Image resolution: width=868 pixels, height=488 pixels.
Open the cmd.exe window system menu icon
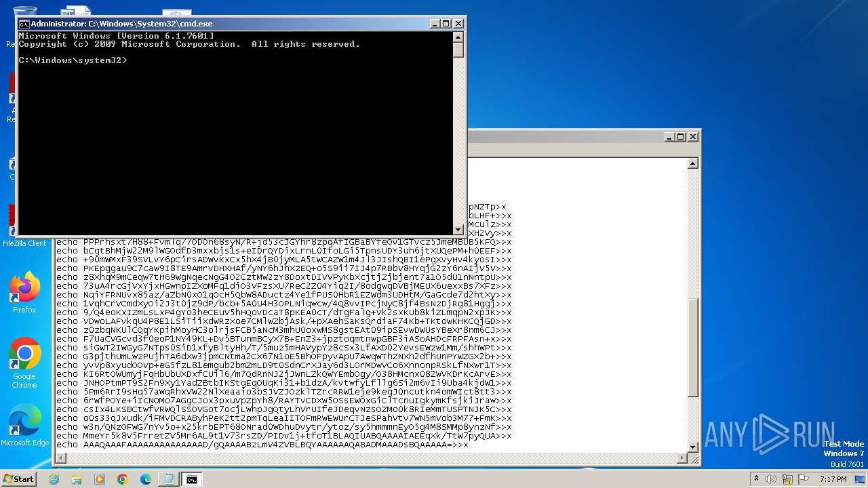(24, 24)
